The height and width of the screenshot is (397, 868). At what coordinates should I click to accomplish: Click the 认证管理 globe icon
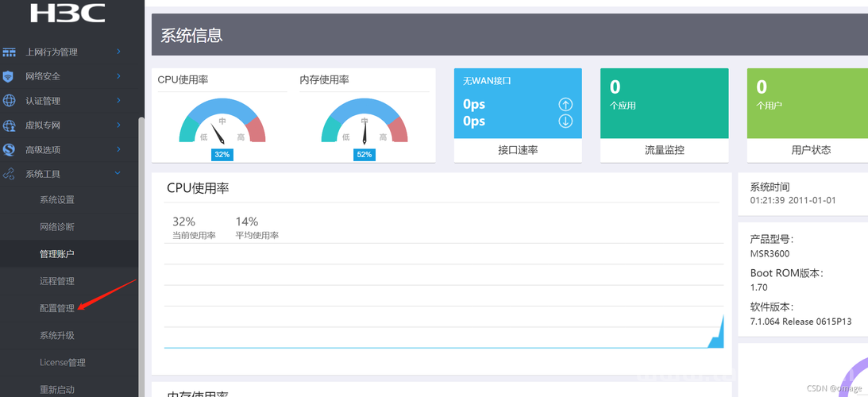click(x=9, y=101)
